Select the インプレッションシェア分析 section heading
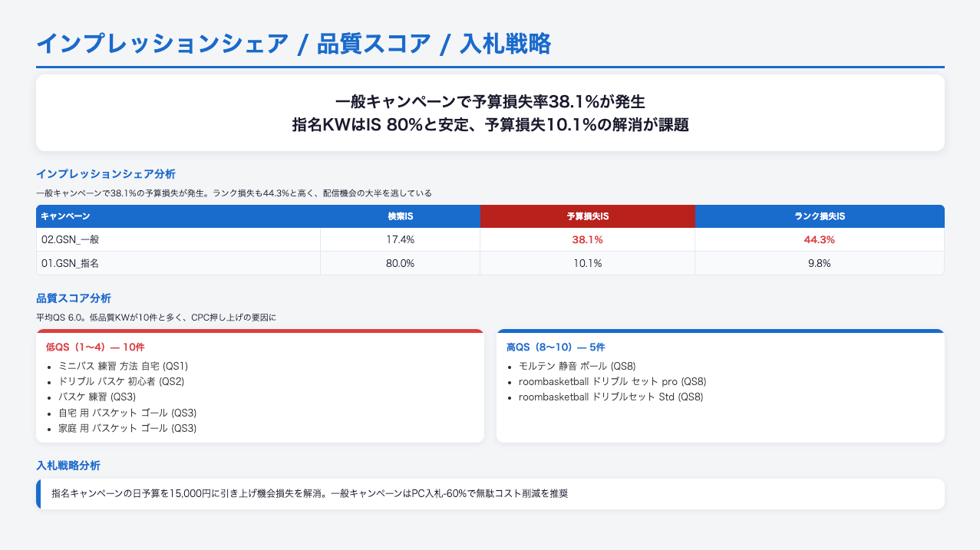Screen dimensions: 980x550 coord(105,174)
